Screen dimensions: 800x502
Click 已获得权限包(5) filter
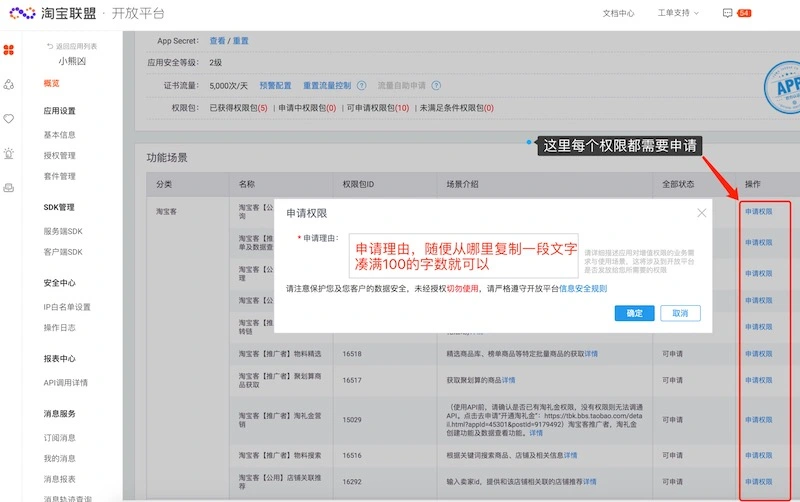(238, 108)
